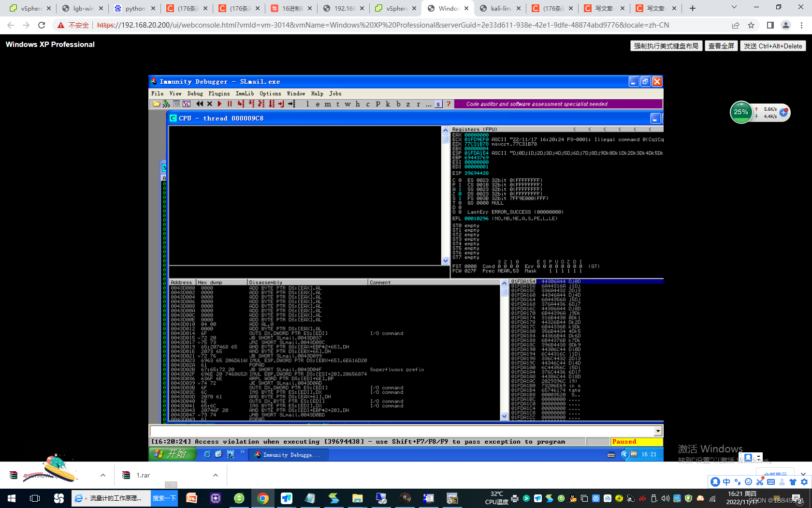Click the attach-to-process running man icon
812x508 pixels.
tap(166, 104)
